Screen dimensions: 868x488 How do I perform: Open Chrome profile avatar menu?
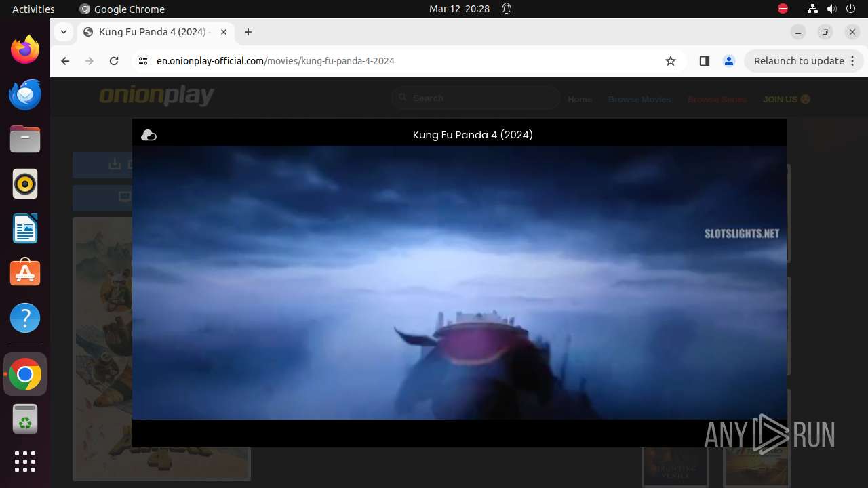(729, 61)
